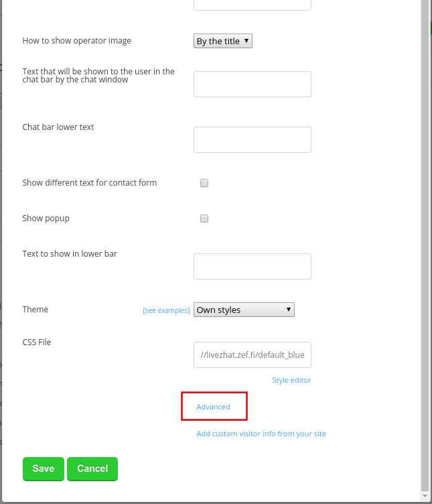
Task: Click the arrow icon beside By the title
Action: tap(246, 41)
